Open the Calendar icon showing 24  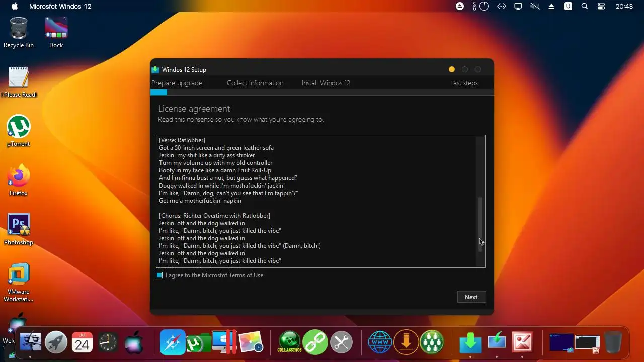tap(82, 343)
